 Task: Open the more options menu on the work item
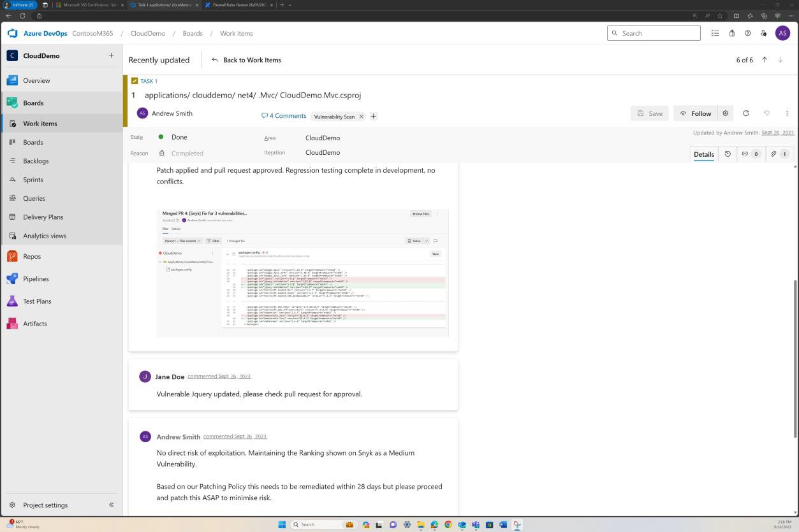click(x=787, y=113)
